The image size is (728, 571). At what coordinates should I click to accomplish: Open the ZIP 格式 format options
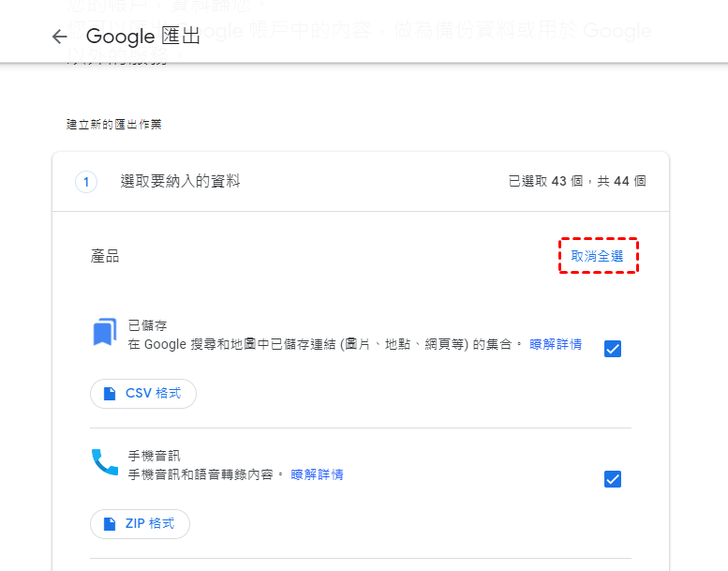pyautogui.click(x=140, y=524)
